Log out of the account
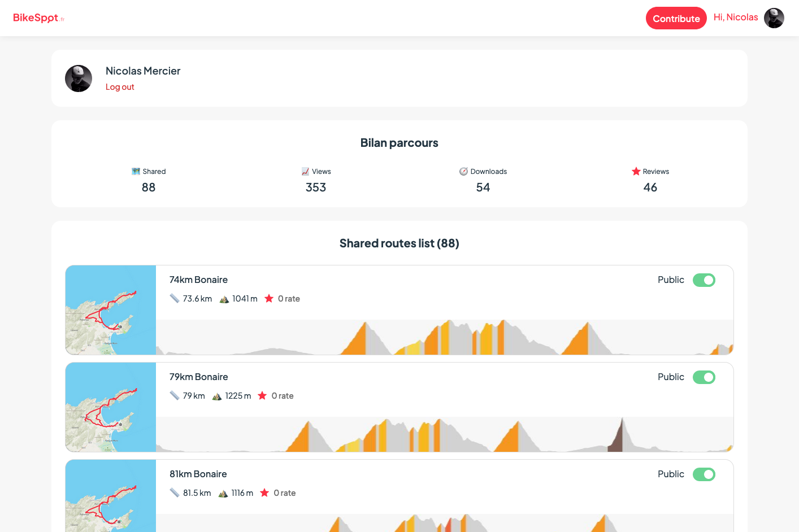 [x=120, y=87]
